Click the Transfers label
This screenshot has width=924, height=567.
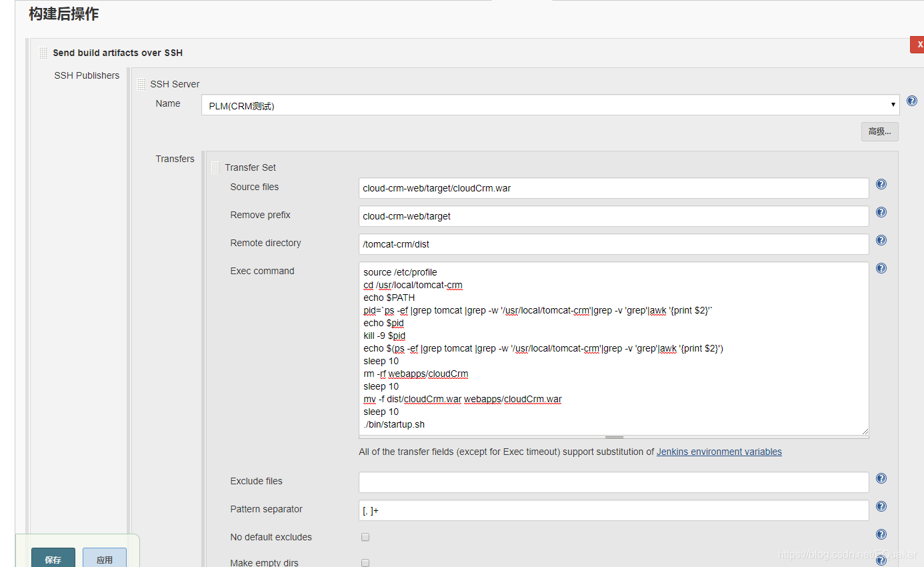[175, 159]
